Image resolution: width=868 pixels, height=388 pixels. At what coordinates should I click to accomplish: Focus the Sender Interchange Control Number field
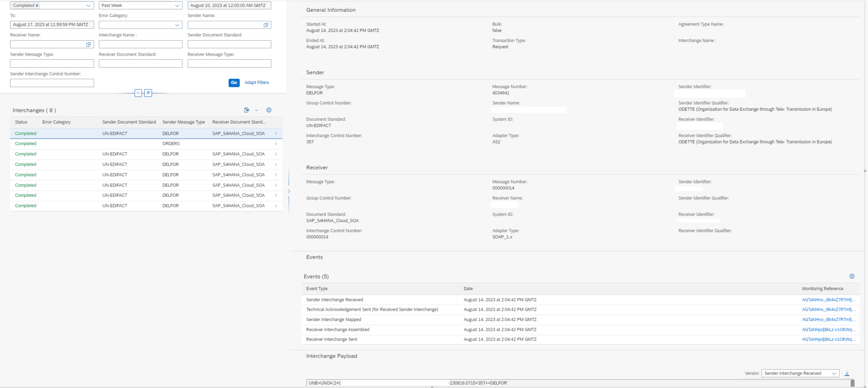[52, 83]
